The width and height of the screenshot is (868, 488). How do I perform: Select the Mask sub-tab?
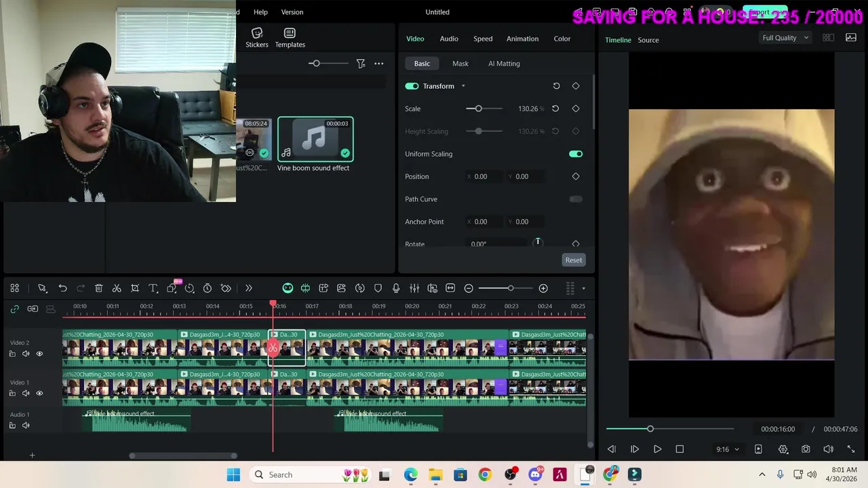pyautogui.click(x=460, y=64)
